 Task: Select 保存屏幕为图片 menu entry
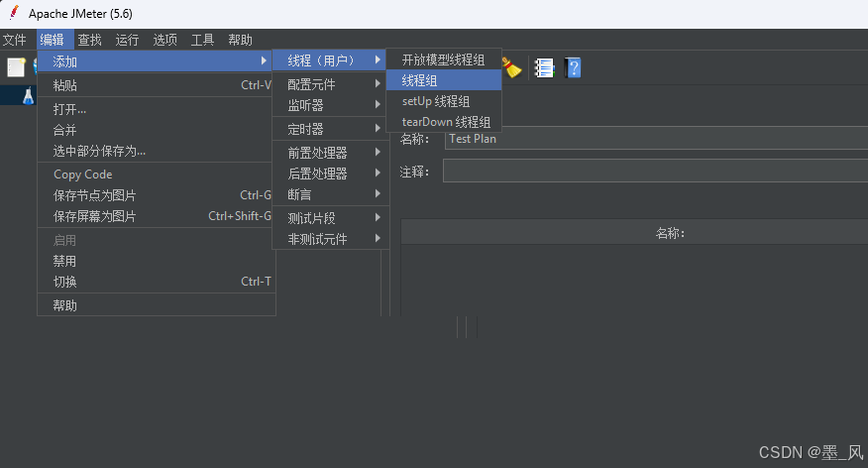157,216
